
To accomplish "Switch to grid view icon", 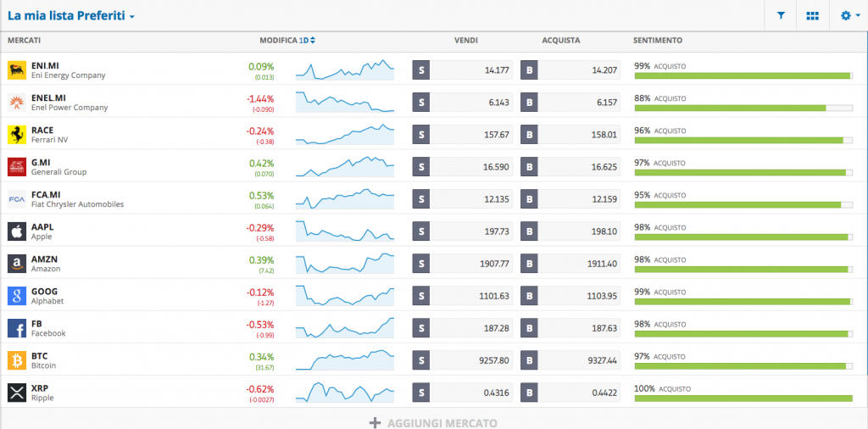I will (x=813, y=16).
